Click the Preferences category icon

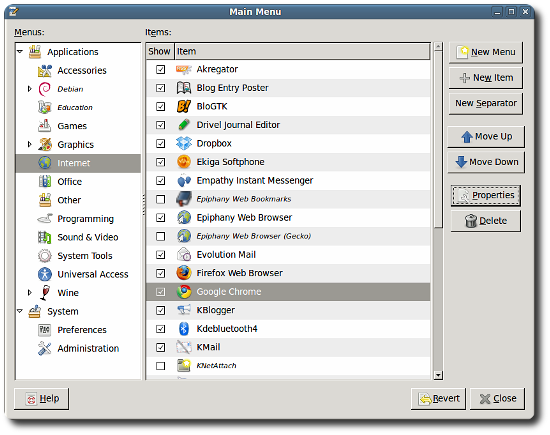point(45,330)
